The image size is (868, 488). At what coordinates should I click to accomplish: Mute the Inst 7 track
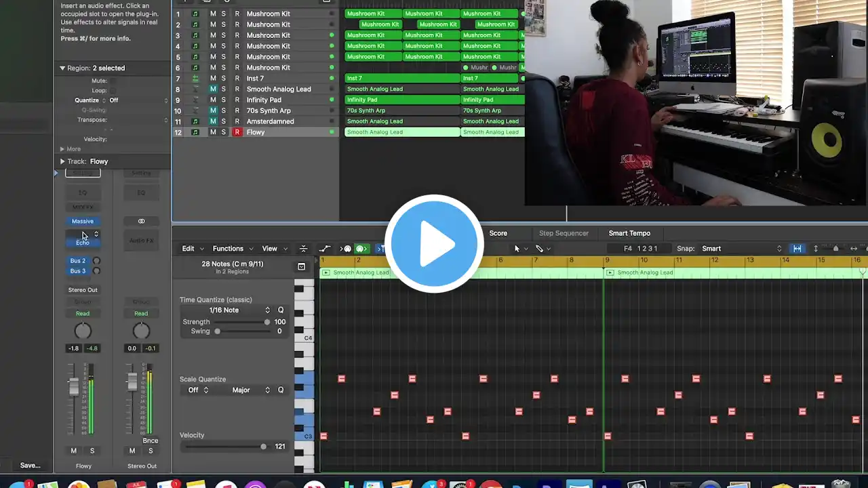pos(213,78)
